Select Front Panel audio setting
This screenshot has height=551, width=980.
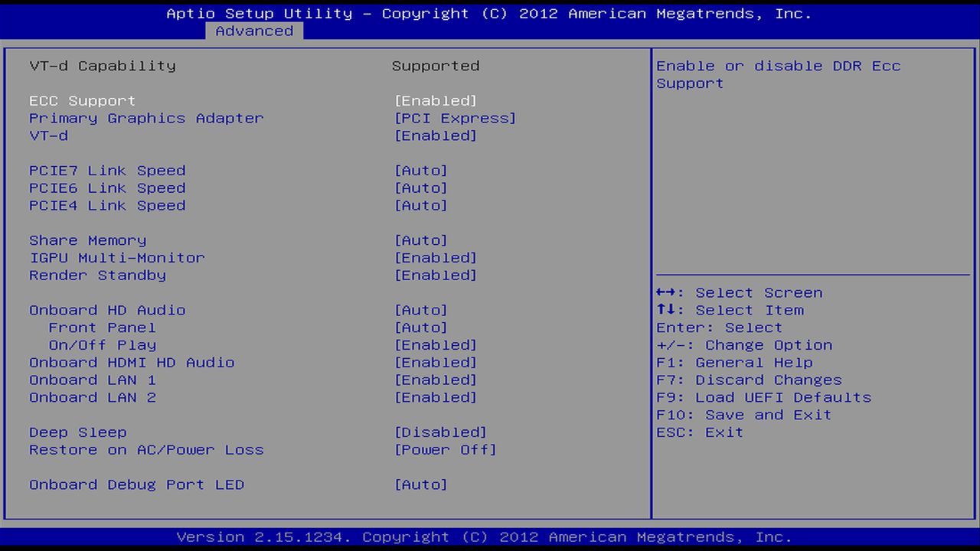click(103, 328)
